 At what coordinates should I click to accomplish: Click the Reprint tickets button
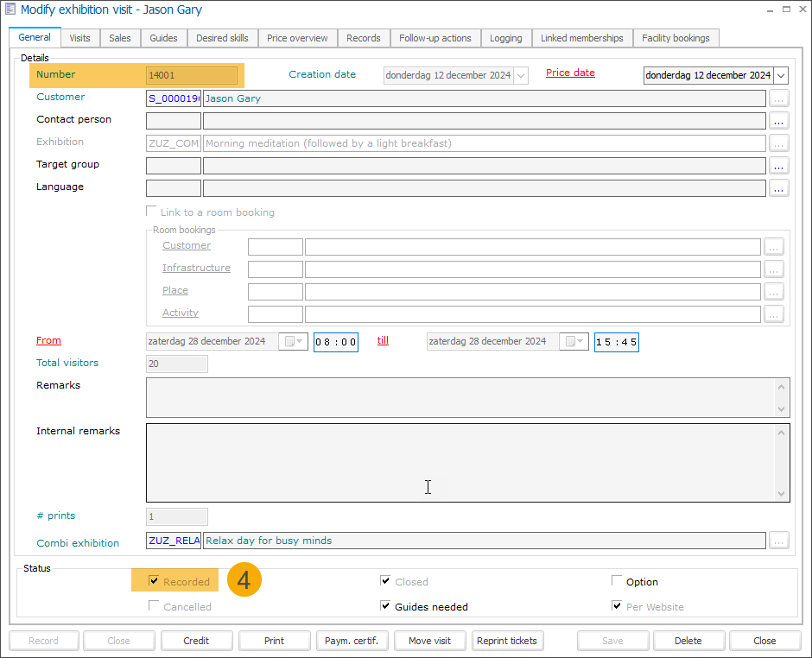click(x=509, y=641)
